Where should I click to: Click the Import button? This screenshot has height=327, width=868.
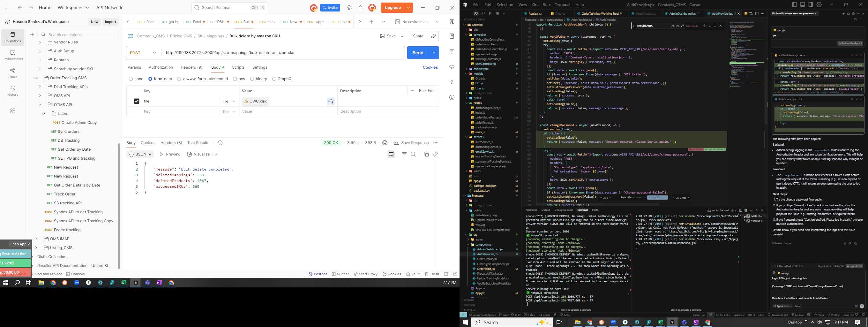(110, 22)
